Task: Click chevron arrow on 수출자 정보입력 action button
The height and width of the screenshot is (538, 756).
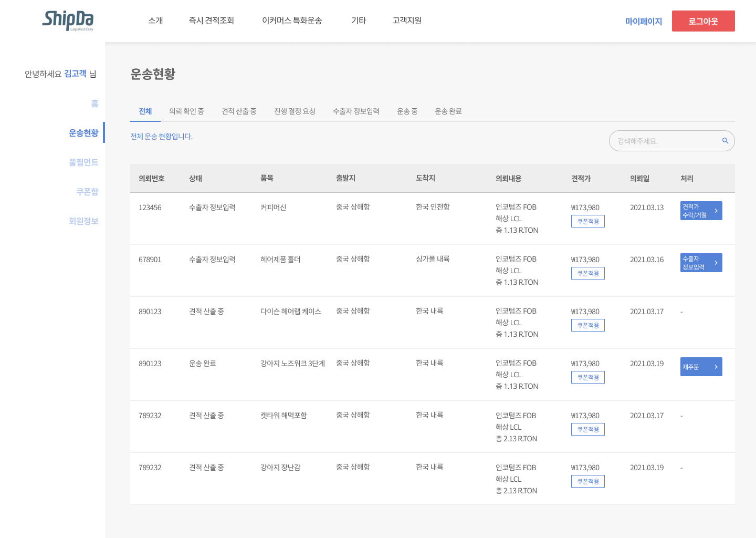Action: click(716, 263)
